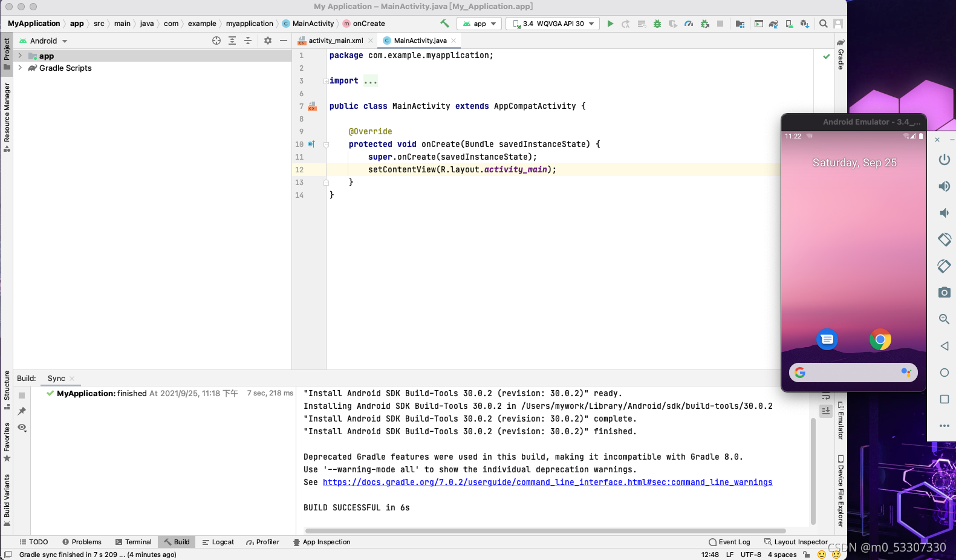Tap emulator Back triangle button
956x560 pixels.
(x=944, y=346)
